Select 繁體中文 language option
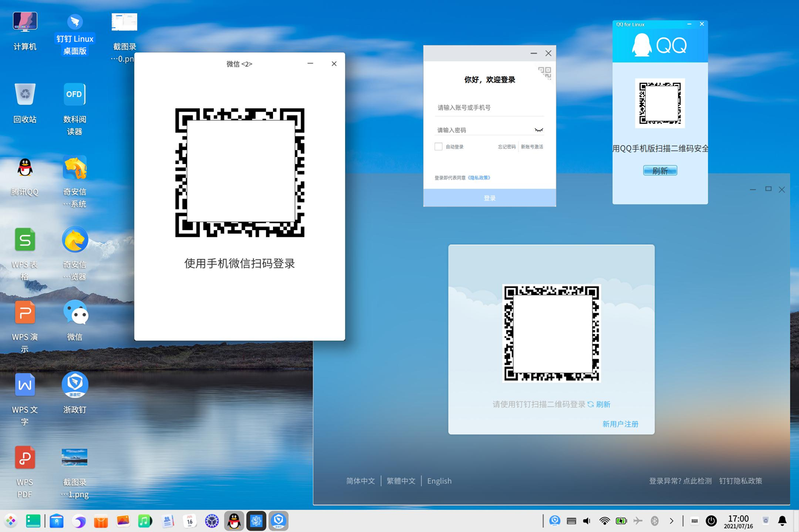The image size is (799, 532). coord(401,481)
